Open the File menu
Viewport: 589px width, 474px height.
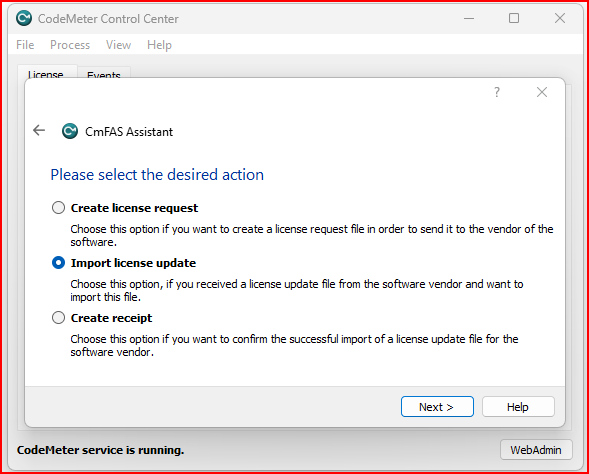pos(25,45)
